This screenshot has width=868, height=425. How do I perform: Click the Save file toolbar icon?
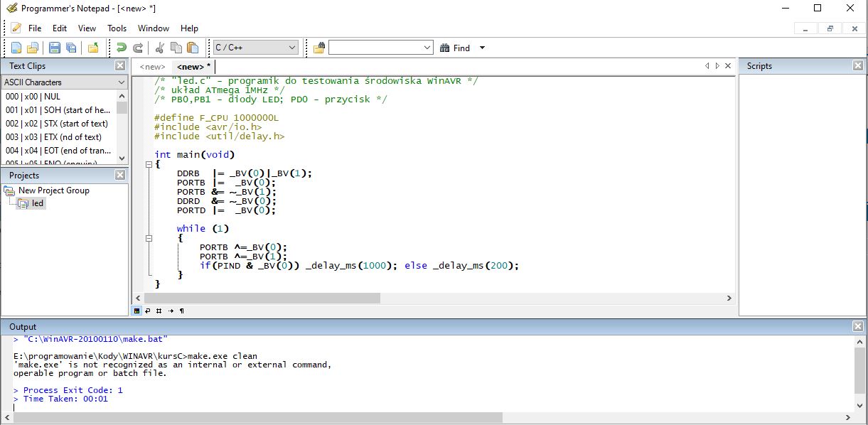click(54, 48)
